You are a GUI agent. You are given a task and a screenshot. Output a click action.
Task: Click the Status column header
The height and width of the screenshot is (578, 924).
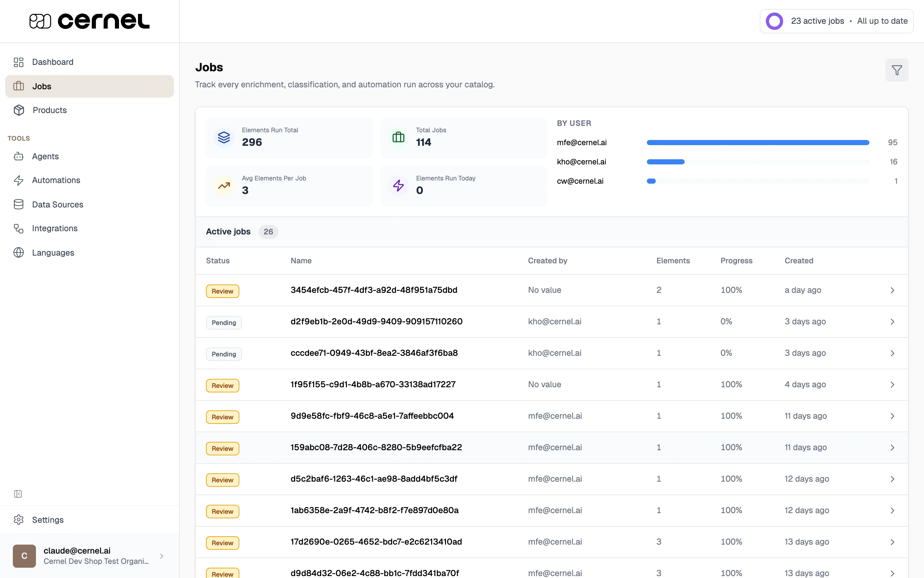coord(218,261)
